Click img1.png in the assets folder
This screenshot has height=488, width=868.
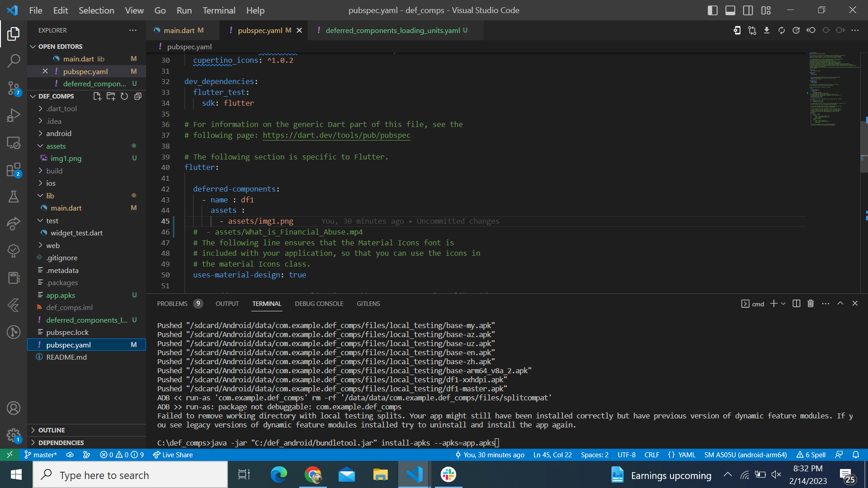66,158
